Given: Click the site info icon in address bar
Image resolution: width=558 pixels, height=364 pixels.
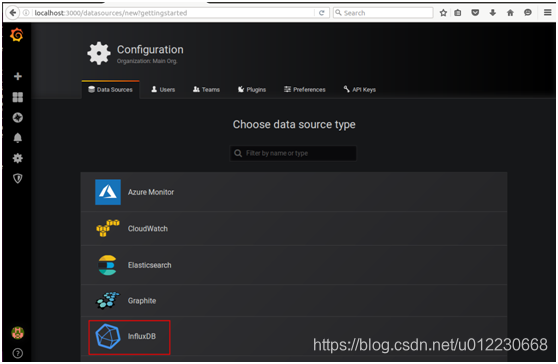Looking at the screenshot, I should (x=26, y=13).
